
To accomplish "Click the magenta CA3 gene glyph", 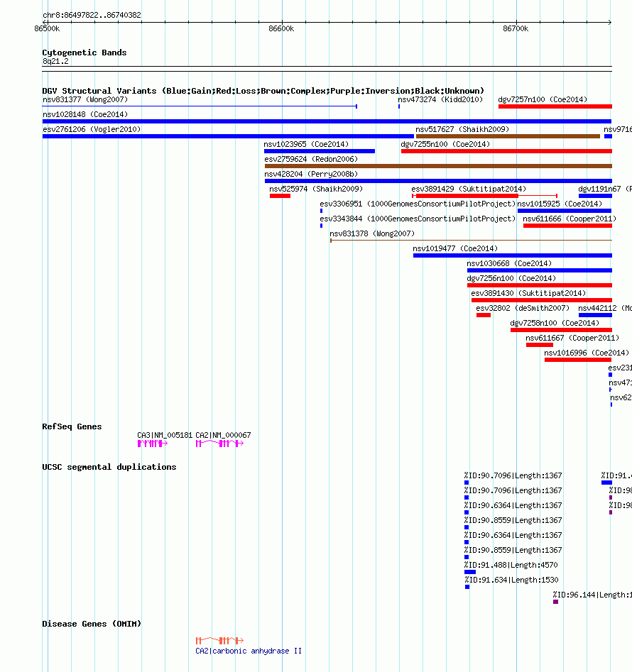I will (x=152, y=444).
